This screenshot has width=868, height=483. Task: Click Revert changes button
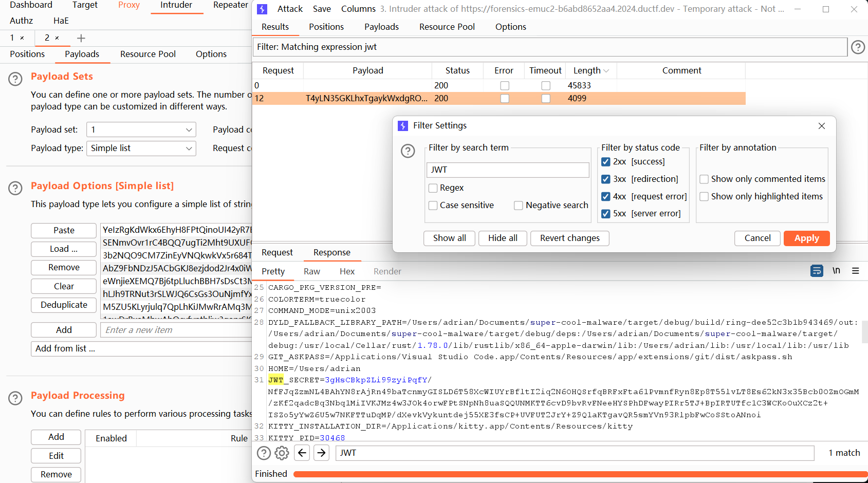[570, 238]
